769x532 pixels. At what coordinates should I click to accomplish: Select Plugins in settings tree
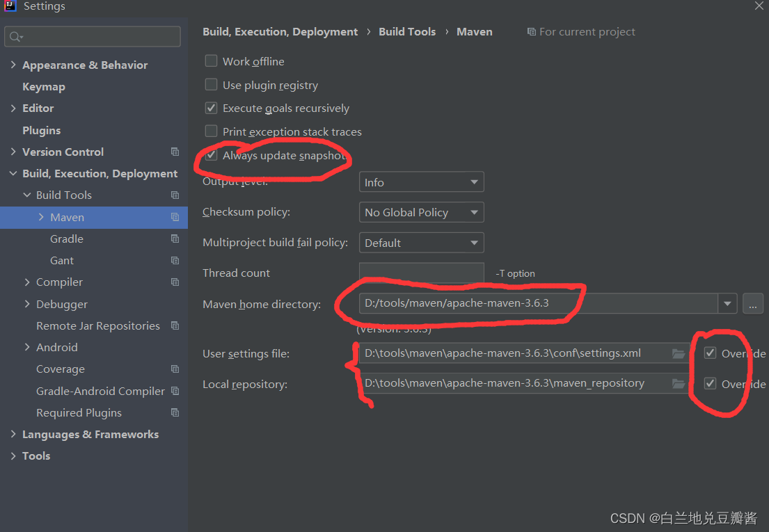pos(42,130)
